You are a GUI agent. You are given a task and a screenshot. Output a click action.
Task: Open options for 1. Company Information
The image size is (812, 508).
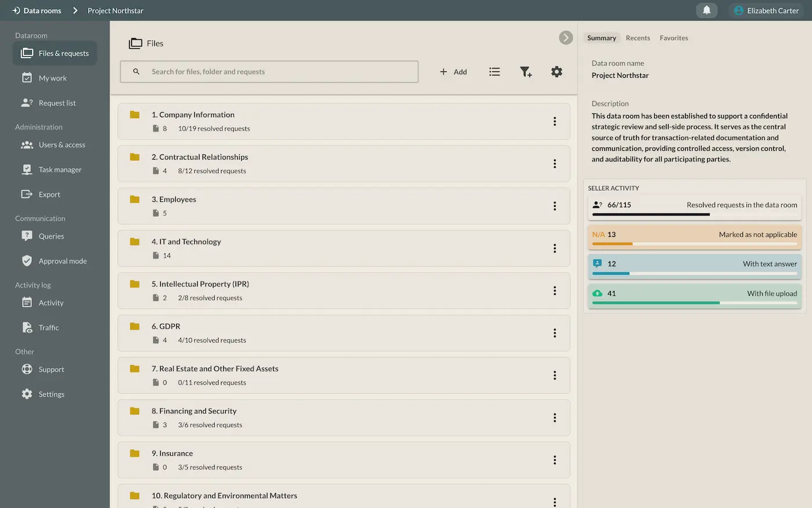(x=554, y=121)
